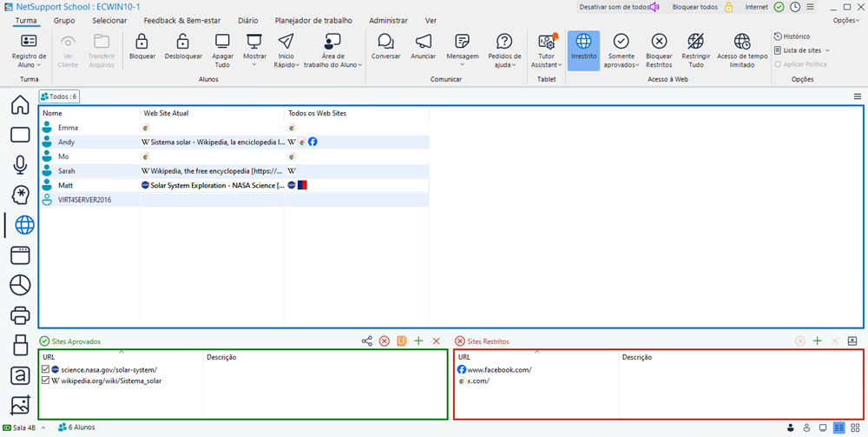868x437 pixels.
Task: Open the Conversar chat tool
Action: 386,47
